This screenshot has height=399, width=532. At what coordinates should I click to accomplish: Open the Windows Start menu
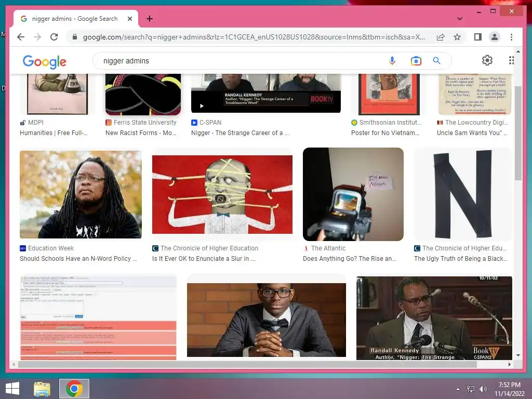pos(12,389)
